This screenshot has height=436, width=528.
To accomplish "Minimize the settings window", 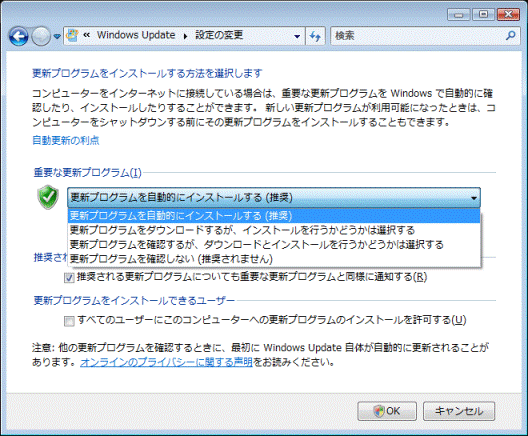I will (x=458, y=14).
